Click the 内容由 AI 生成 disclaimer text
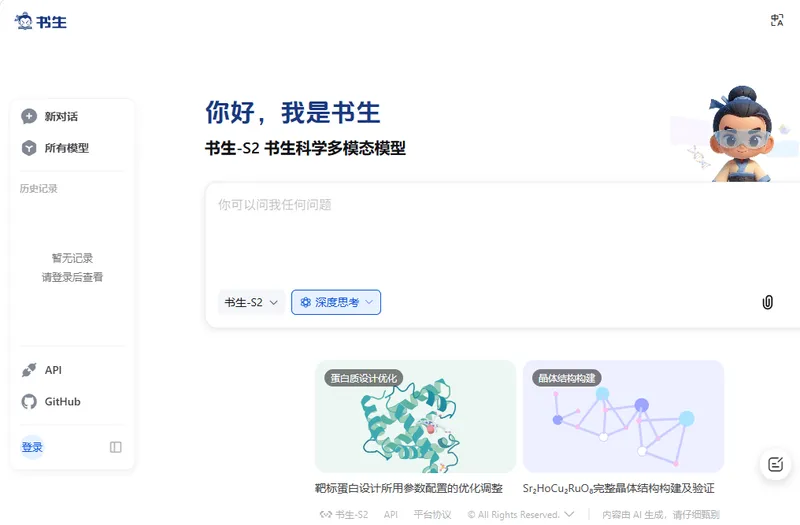Image resolution: width=800 pixels, height=525 pixels. pyautogui.click(x=661, y=514)
